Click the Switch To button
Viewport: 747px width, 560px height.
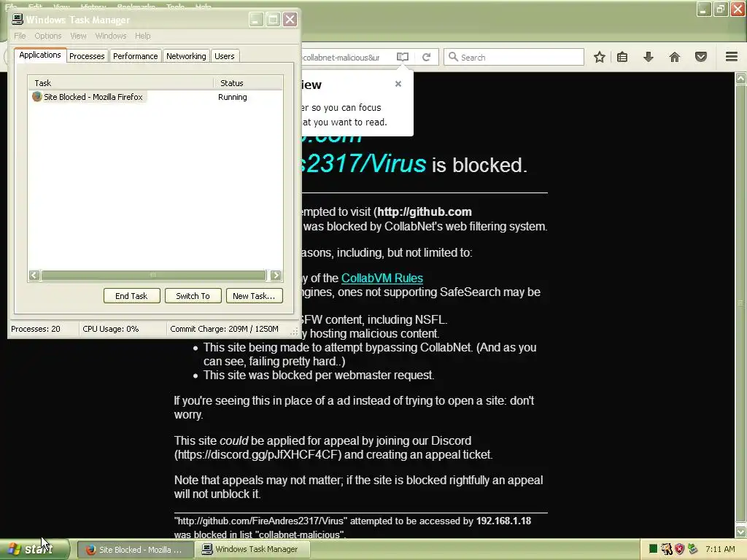click(193, 296)
